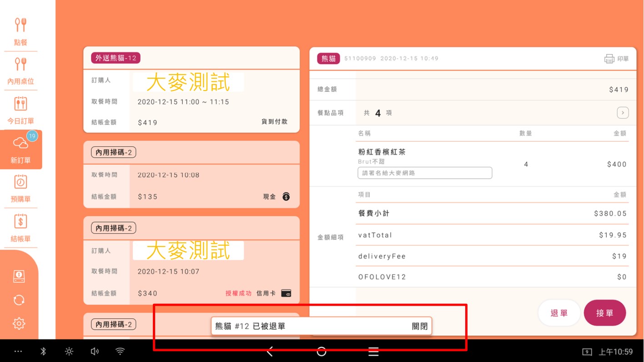This screenshot has height=362, width=644.
Task: Click the 請署名給大麥網路 note field
Action: tap(424, 173)
